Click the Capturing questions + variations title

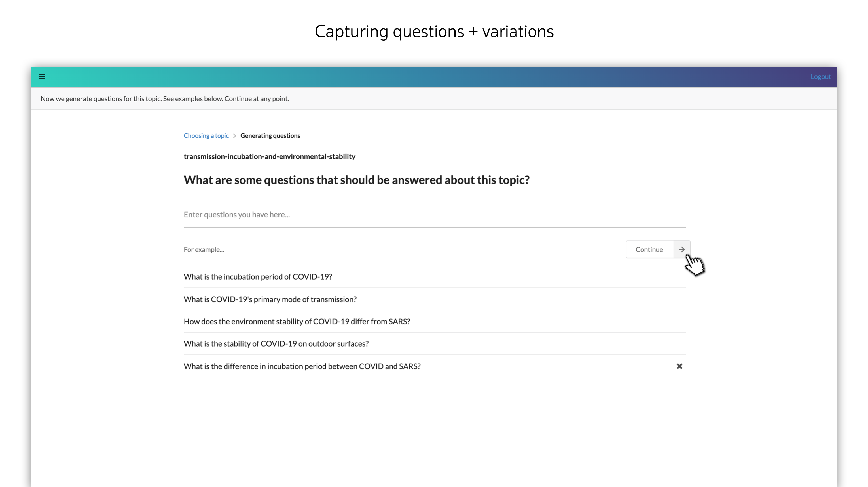point(434,32)
